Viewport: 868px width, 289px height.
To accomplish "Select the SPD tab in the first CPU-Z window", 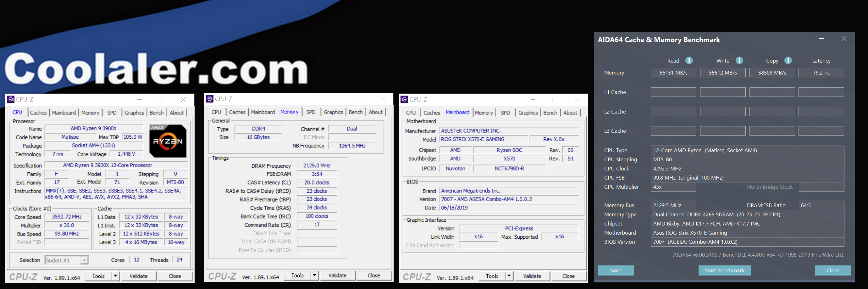I will coord(112,113).
